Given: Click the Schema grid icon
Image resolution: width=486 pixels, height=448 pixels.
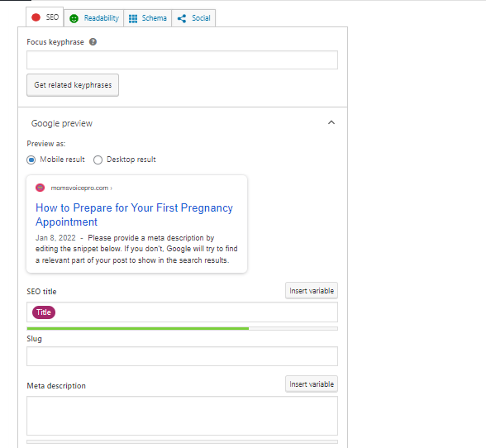Looking at the screenshot, I should tap(133, 19).
